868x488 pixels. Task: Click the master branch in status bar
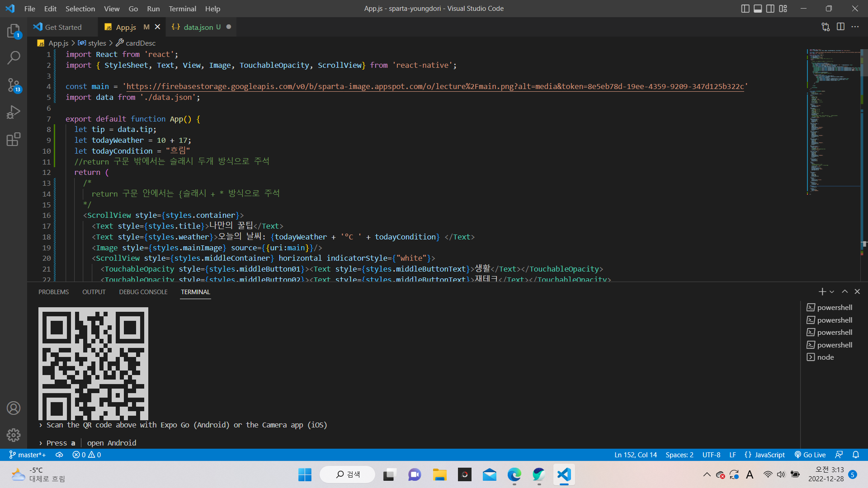click(x=28, y=455)
